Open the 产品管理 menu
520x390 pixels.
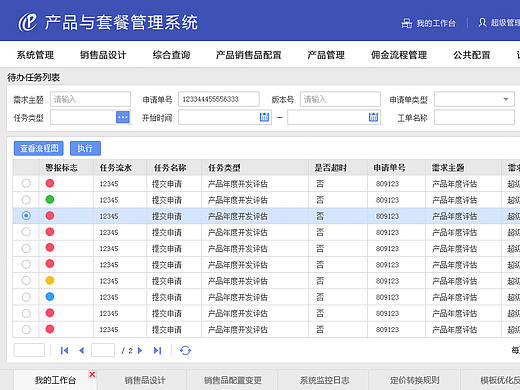[326, 55]
